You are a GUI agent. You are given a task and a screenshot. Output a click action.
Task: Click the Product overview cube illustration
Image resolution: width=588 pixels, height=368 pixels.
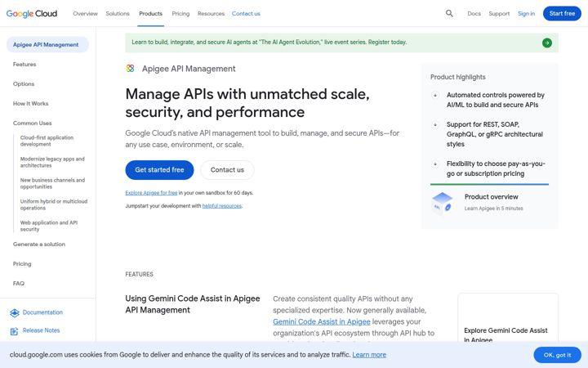(442, 203)
